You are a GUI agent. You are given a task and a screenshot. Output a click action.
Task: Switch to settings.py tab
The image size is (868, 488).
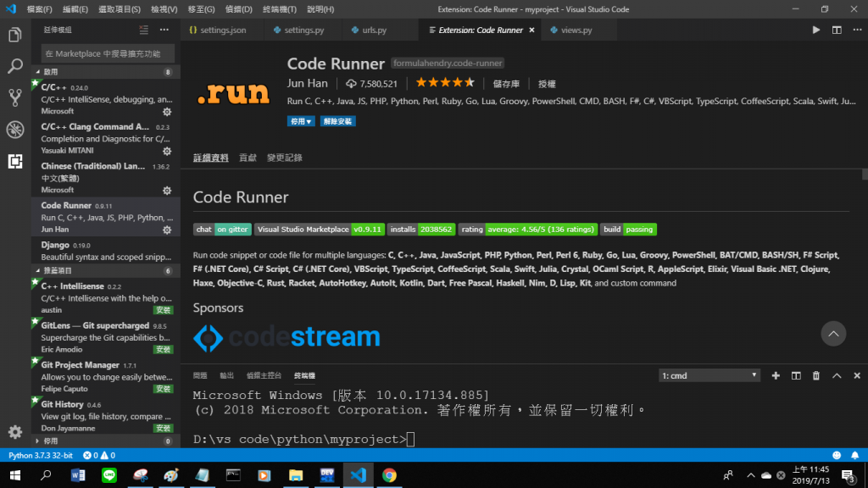pos(303,30)
